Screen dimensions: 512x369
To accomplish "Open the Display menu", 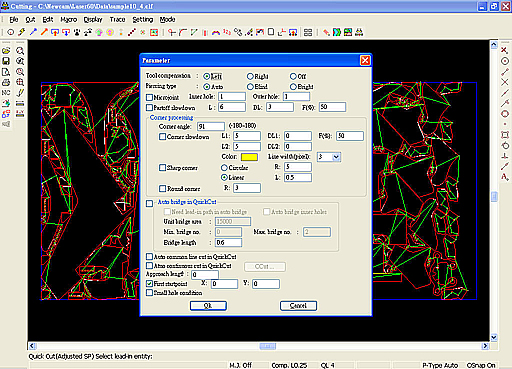I will (x=93, y=20).
